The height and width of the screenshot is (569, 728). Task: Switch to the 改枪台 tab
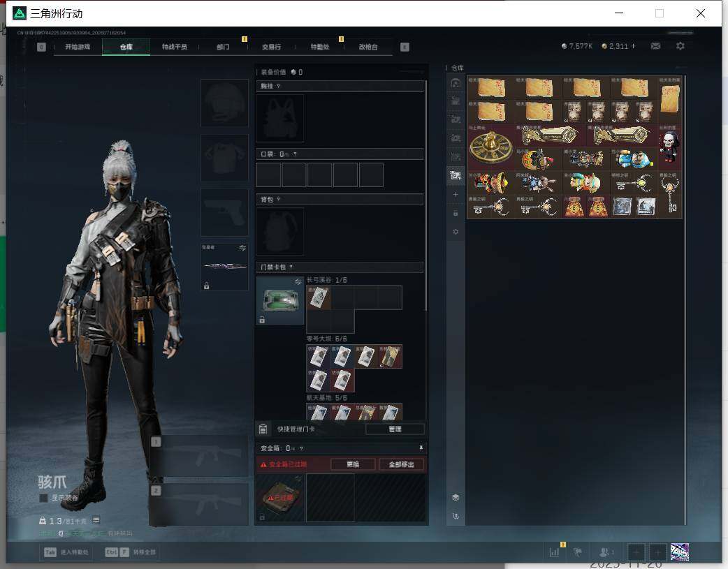coord(368,47)
